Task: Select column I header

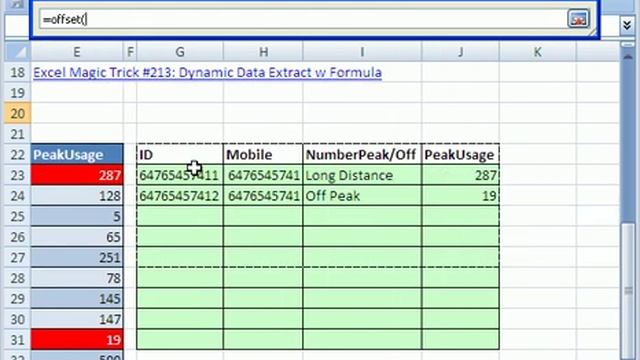Action: coord(362,52)
